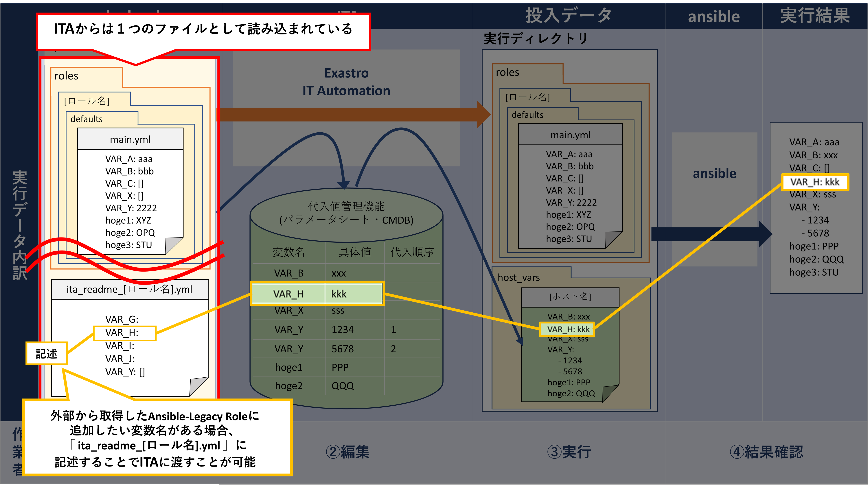Viewport: 868px width, 488px height.
Task: Click the 投入データ column header
Action: tap(569, 16)
